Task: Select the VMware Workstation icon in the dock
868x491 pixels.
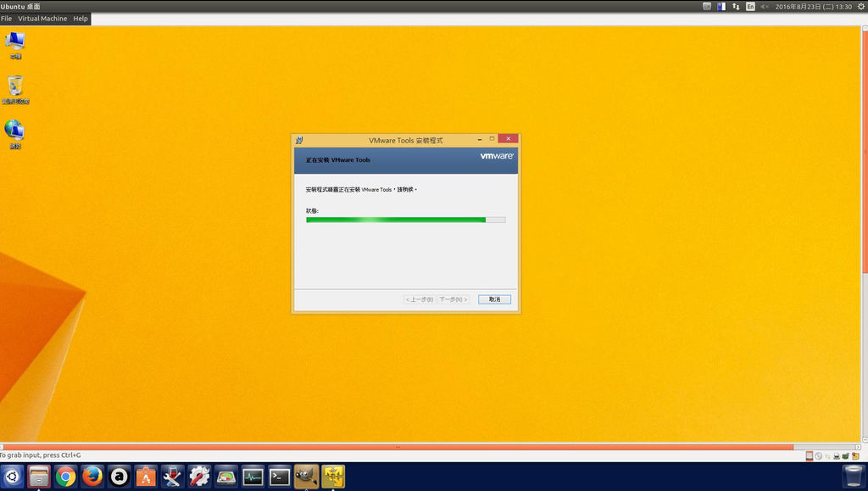Action: point(331,477)
